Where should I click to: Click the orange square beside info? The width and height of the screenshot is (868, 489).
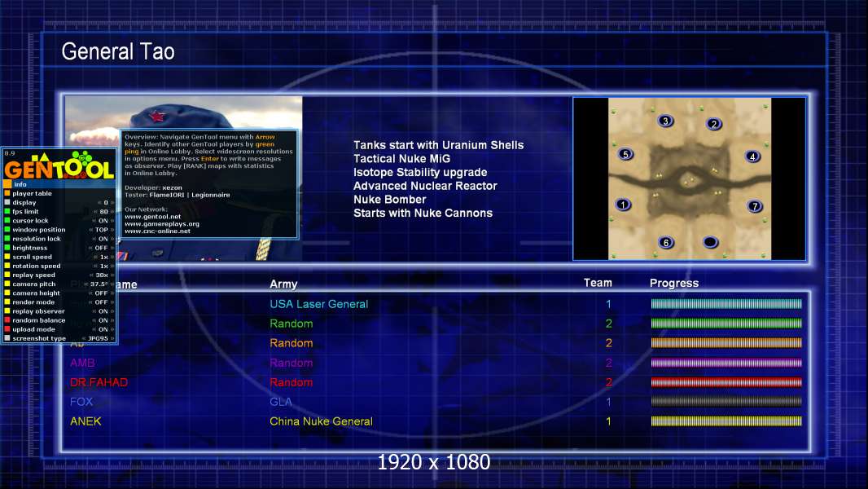point(7,184)
